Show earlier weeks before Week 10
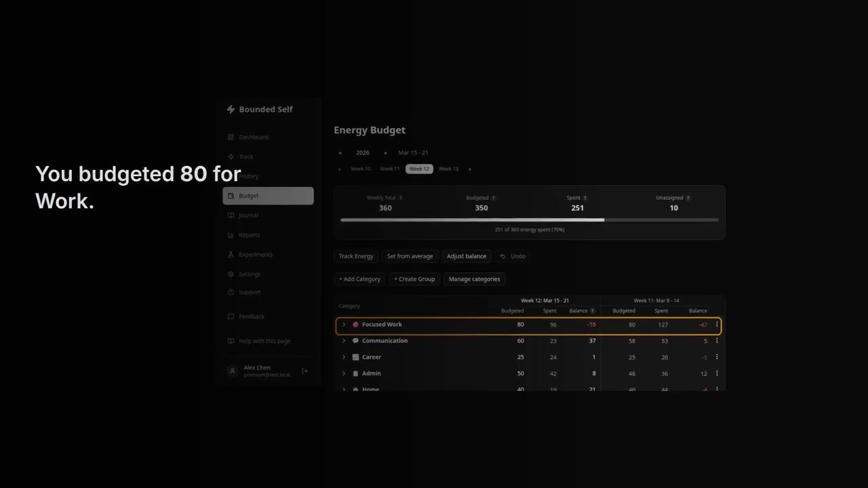868x488 pixels. coord(340,169)
